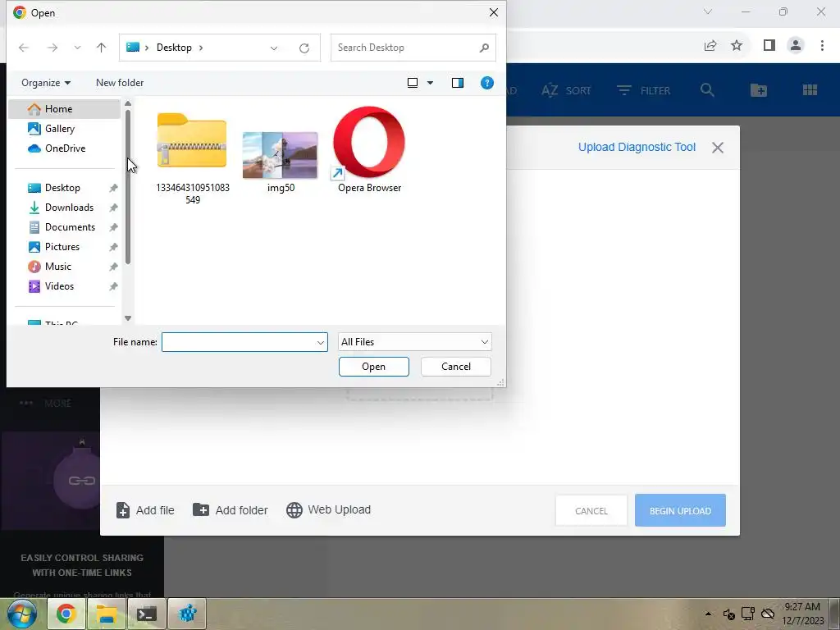This screenshot has height=630, width=840.
Task: Click new folder icon in blue toolbar
Action: point(759,90)
